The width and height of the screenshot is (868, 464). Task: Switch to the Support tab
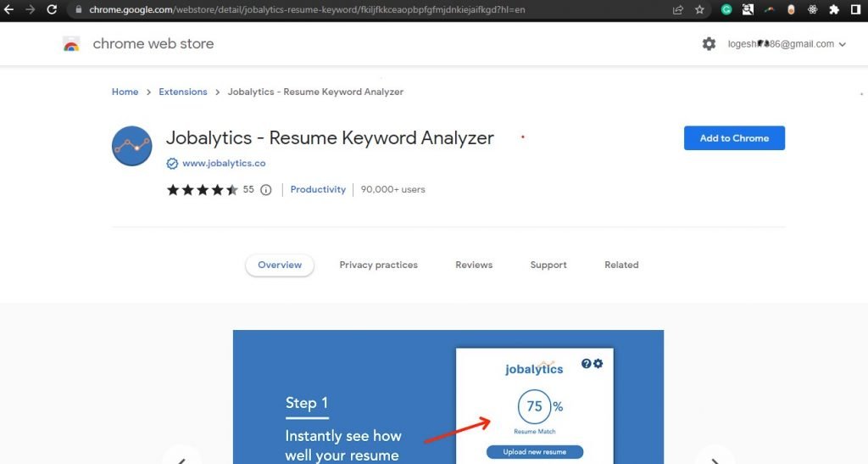pos(548,265)
